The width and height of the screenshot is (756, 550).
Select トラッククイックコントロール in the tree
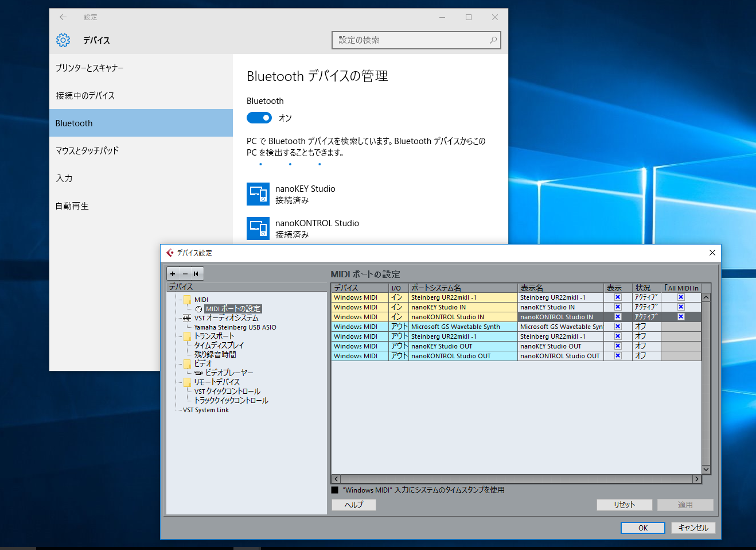tap(231, 401)
